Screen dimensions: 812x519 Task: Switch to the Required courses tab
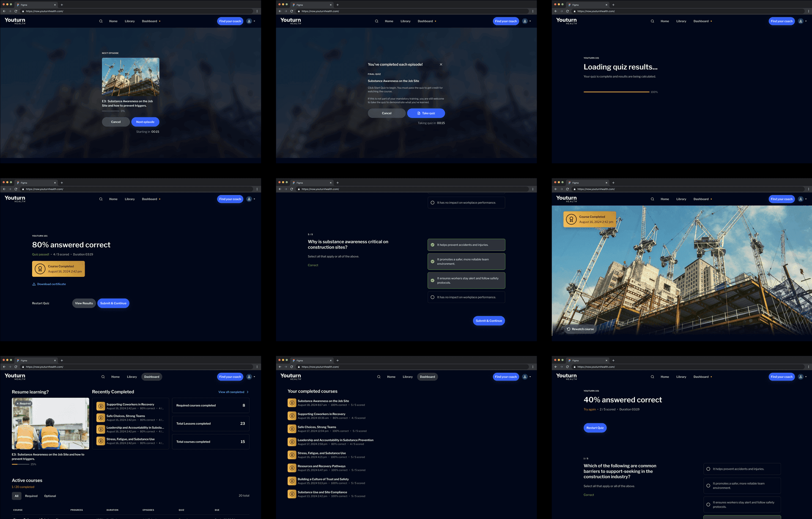[x=31, y=496]
